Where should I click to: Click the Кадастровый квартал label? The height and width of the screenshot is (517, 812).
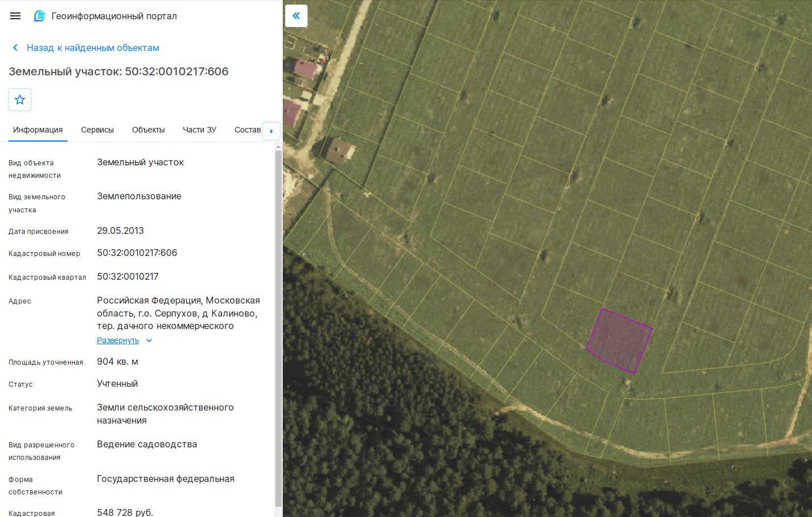48,277
